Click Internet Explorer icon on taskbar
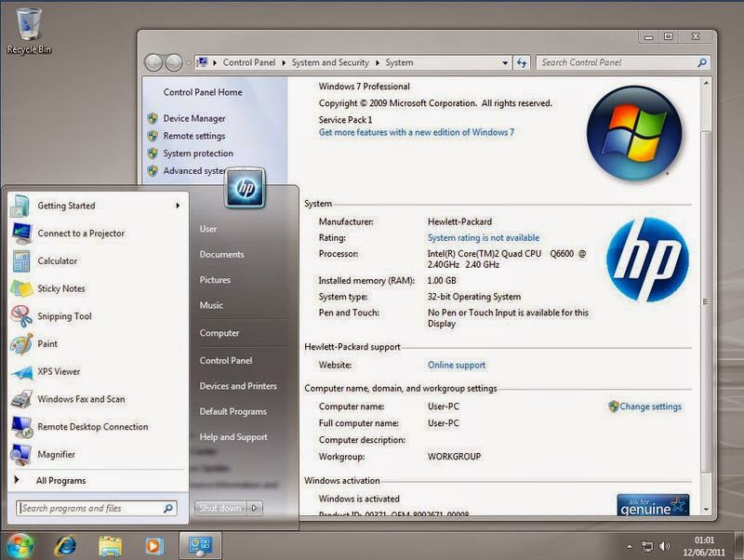Viewport: 744px width, 560px height. (65, 545)
